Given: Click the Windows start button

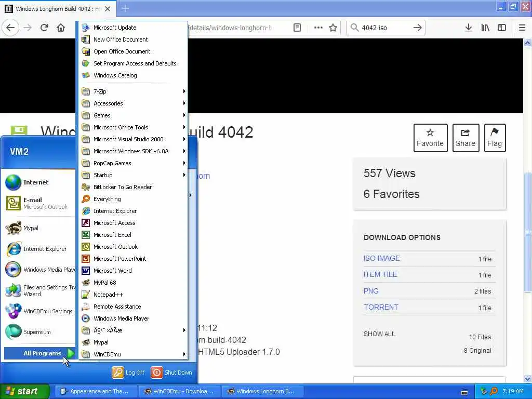Looking at the screenshot, I should tap(24, 391).
